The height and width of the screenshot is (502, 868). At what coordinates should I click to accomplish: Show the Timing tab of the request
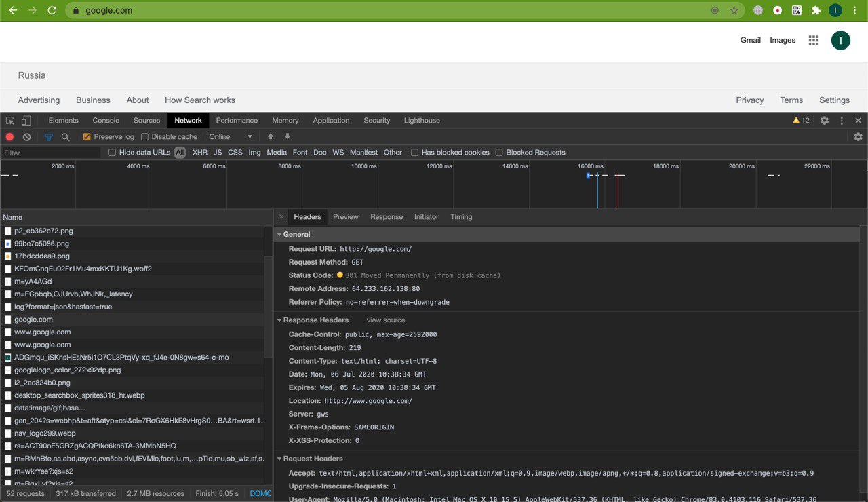tap(461, 217)
